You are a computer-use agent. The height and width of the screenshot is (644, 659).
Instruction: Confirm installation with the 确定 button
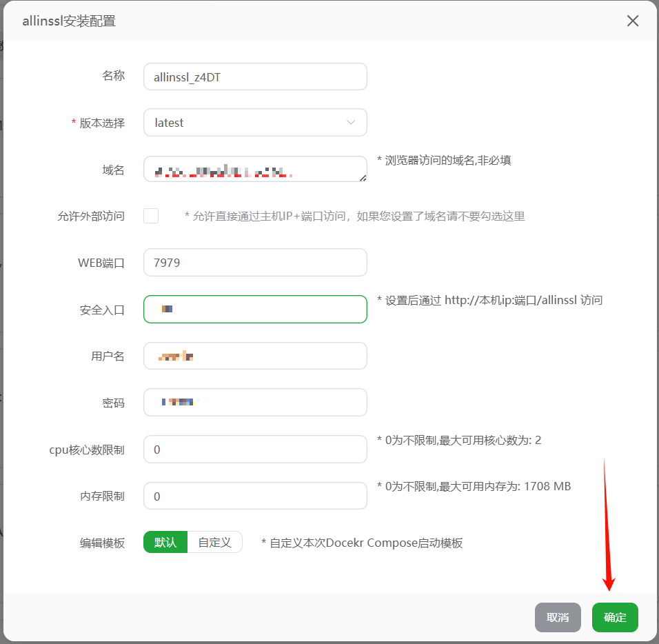tap(614, 617)
